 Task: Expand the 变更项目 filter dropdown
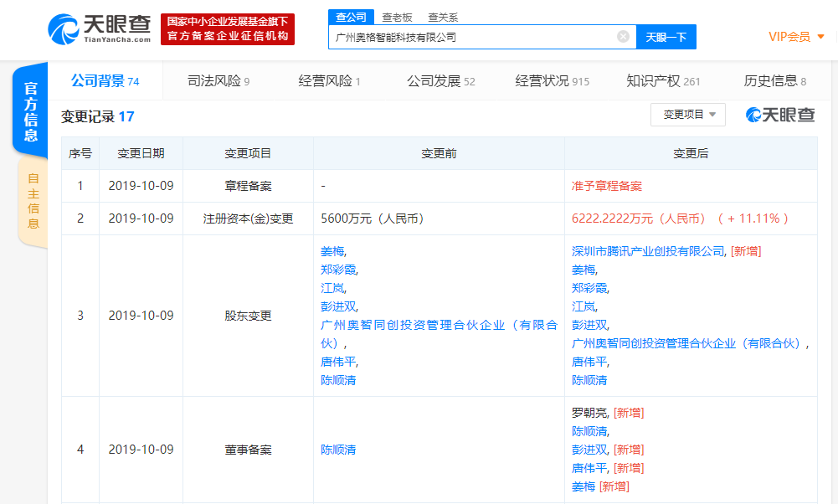point(688,115)
